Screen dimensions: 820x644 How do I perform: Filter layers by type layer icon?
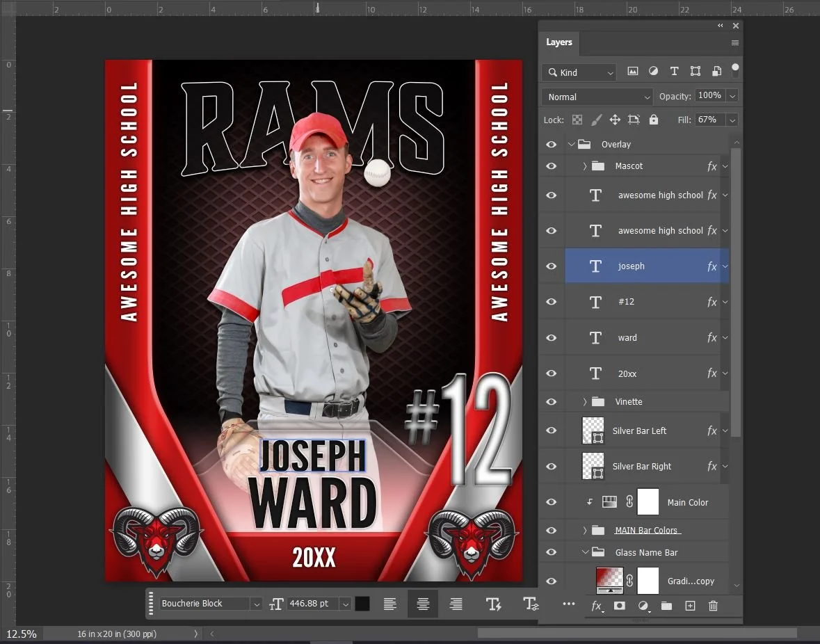(674, 71)
